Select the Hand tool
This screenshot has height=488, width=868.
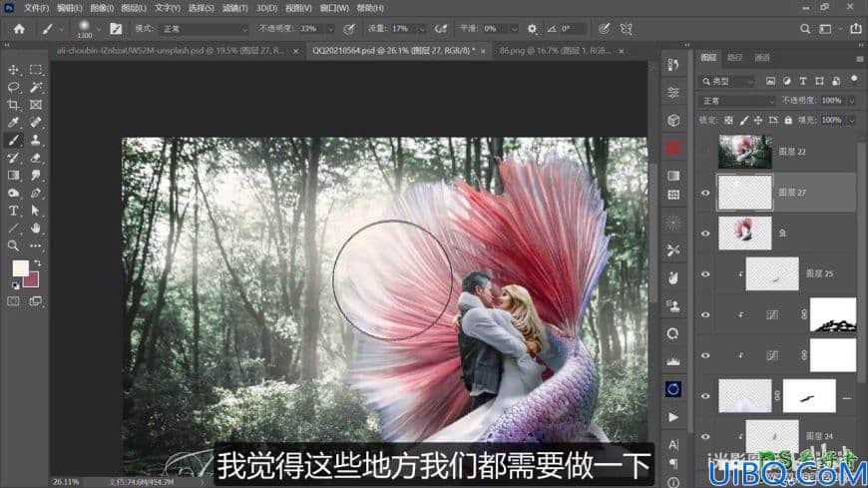36,229
